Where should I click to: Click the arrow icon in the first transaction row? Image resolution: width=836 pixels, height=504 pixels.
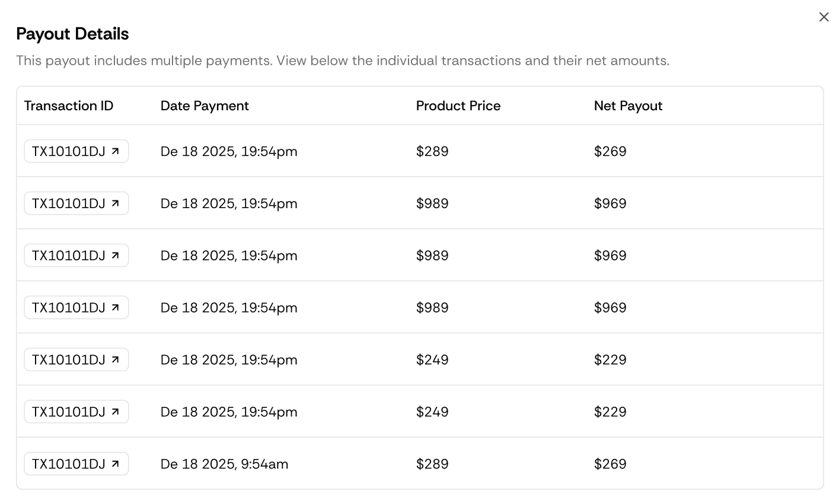[x=116, y=151]
